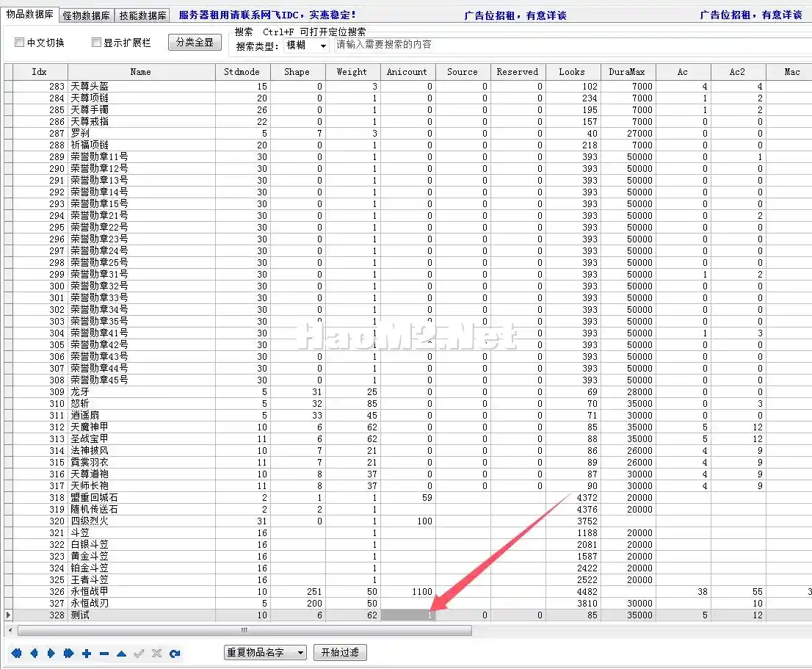
Task: Select 天尊项链 name cell
Action: [142, 98]
